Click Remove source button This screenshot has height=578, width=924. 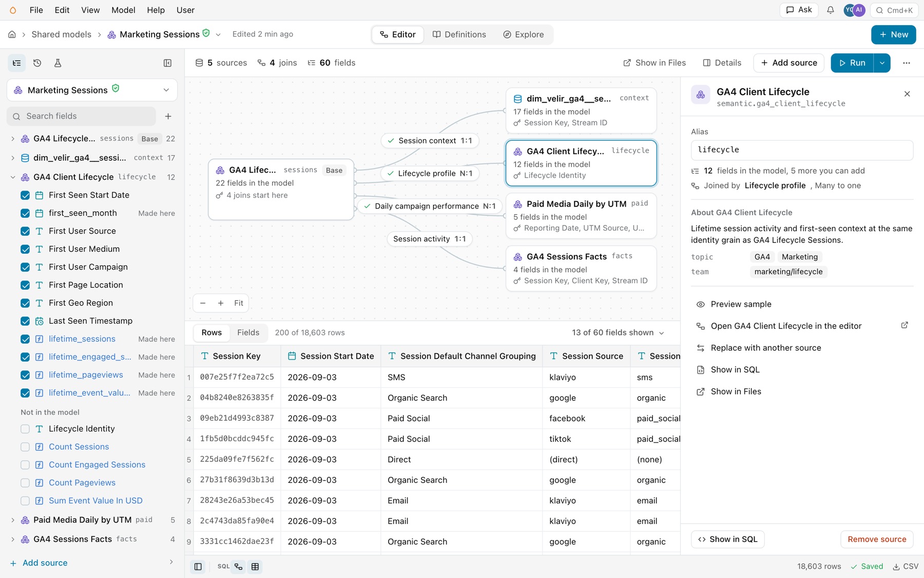tap(877, 539)
